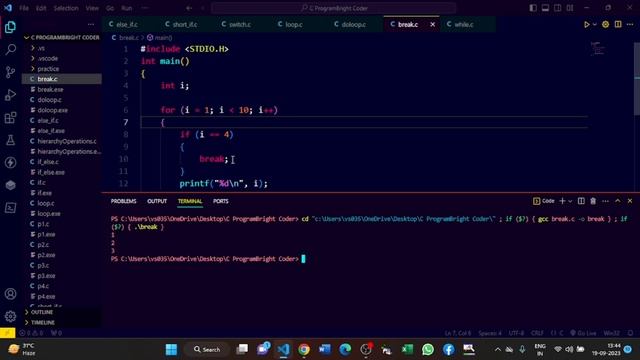
Task: Click the Code terminal label
Action: pyautogui.click(x=544, y=201)
